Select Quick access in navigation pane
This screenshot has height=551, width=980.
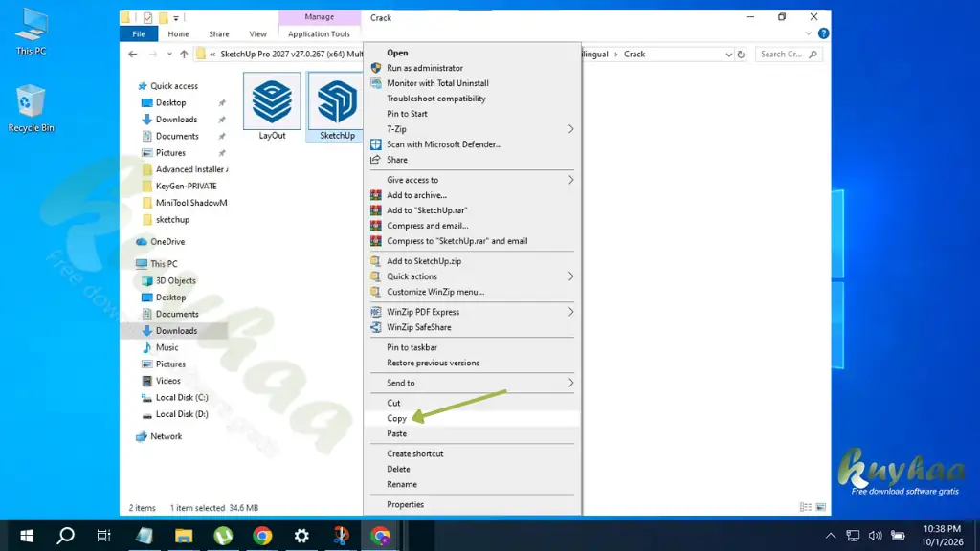point(174,86)
